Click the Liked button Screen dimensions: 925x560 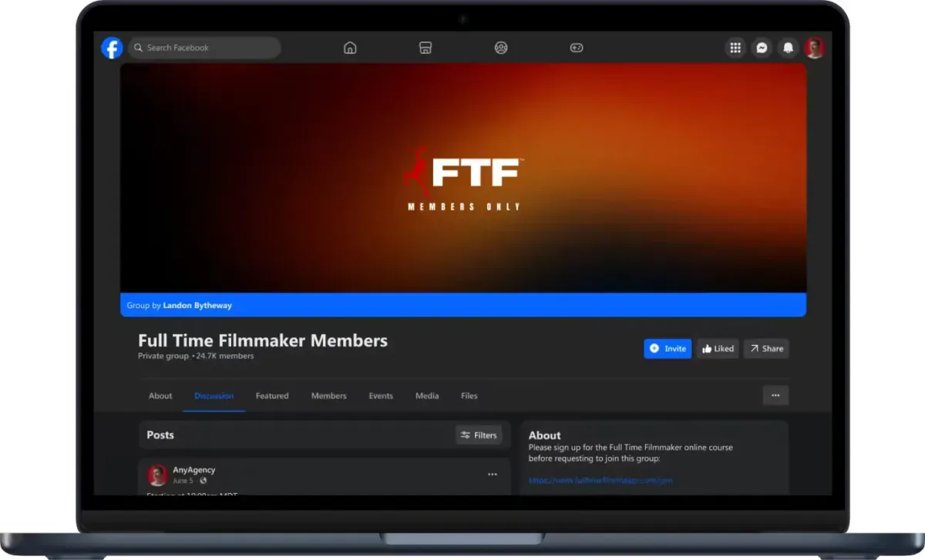(718, 349)
